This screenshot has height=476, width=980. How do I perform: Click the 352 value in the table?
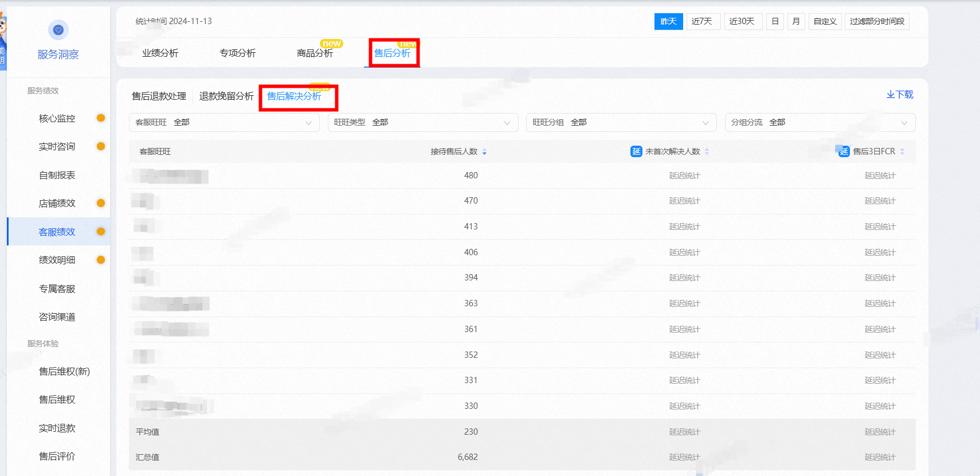pos(471,355)
